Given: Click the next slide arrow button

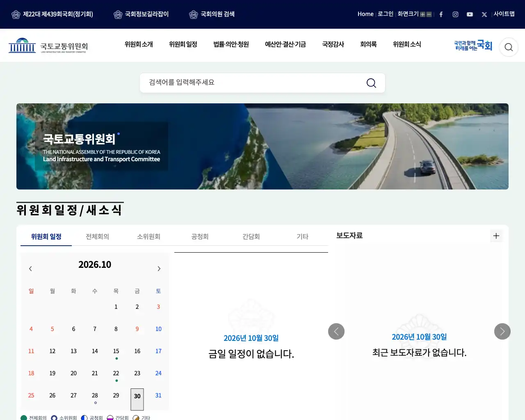Looking at the screenshot, I should (x=502, y=331).
